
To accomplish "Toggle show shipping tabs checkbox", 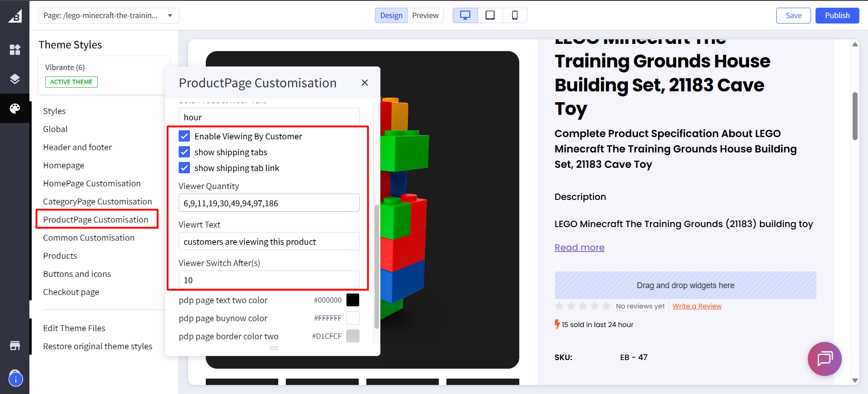I will (184, 152).
